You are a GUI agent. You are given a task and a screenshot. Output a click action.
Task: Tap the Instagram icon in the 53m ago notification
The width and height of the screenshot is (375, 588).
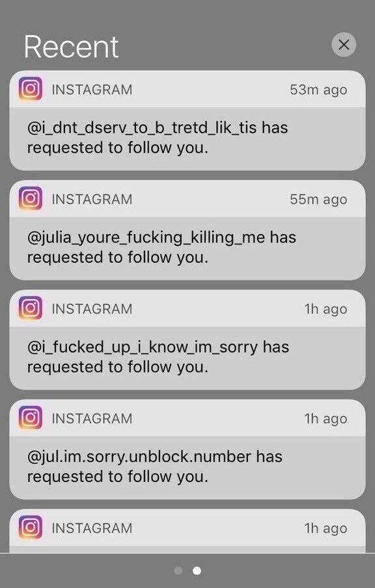tap(31, 89)
